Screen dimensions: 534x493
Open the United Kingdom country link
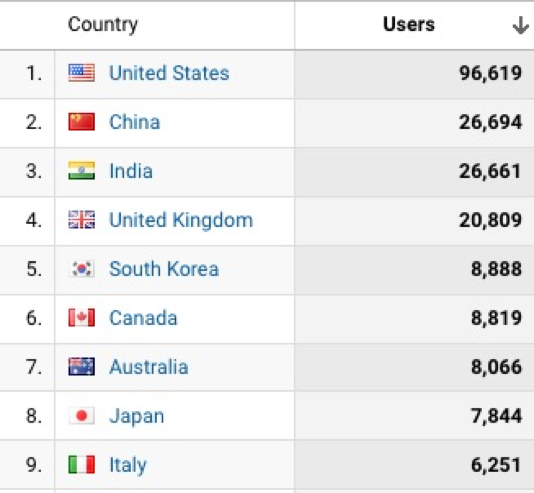pyautogui.click(x=181, y=220)
